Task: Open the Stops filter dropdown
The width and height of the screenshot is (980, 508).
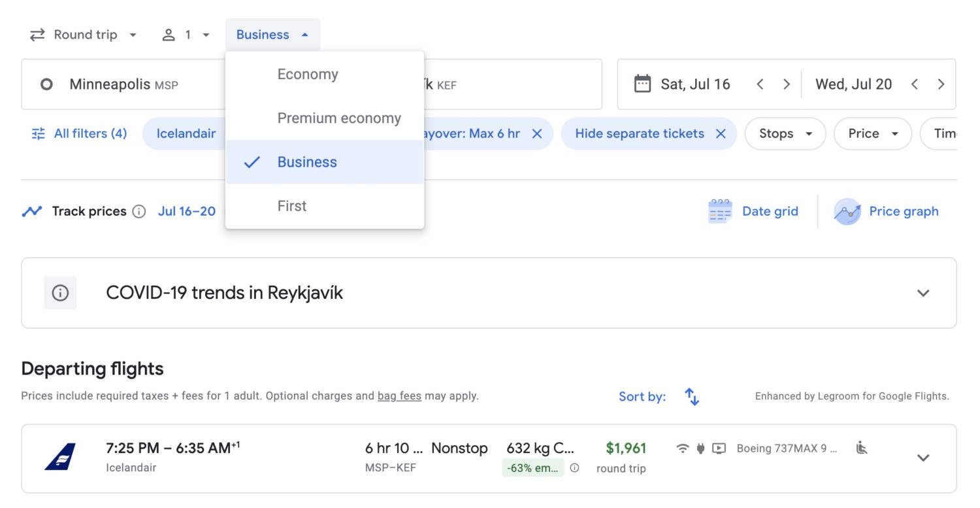Action: click(785, 133)
